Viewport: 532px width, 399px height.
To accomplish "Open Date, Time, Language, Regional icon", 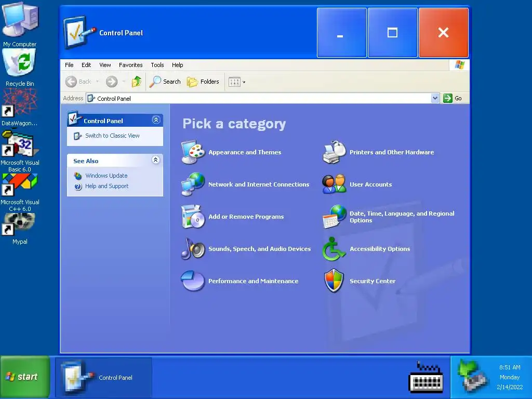I will (x=334, y=217).
